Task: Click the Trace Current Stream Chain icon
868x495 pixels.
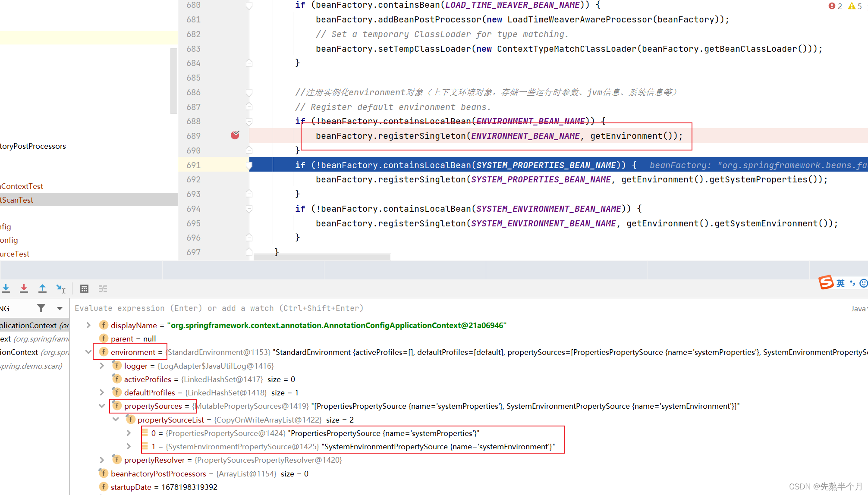Action: point(103,288)
